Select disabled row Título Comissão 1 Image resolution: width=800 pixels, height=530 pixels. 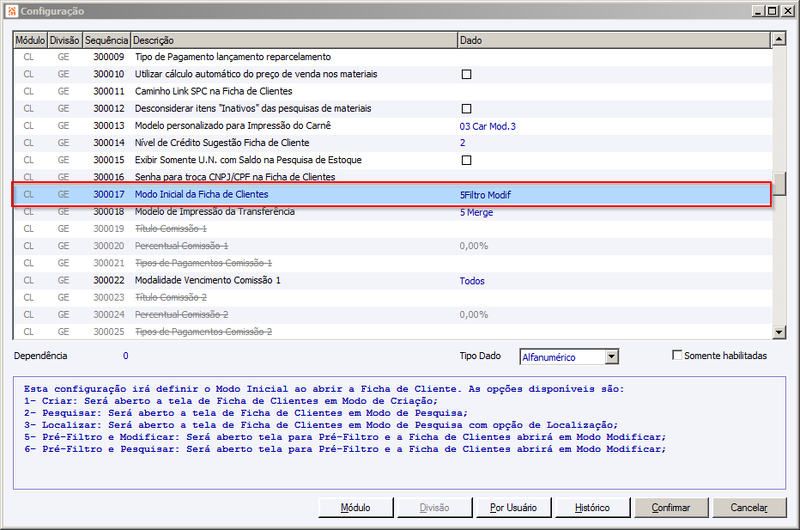[392, 229]
